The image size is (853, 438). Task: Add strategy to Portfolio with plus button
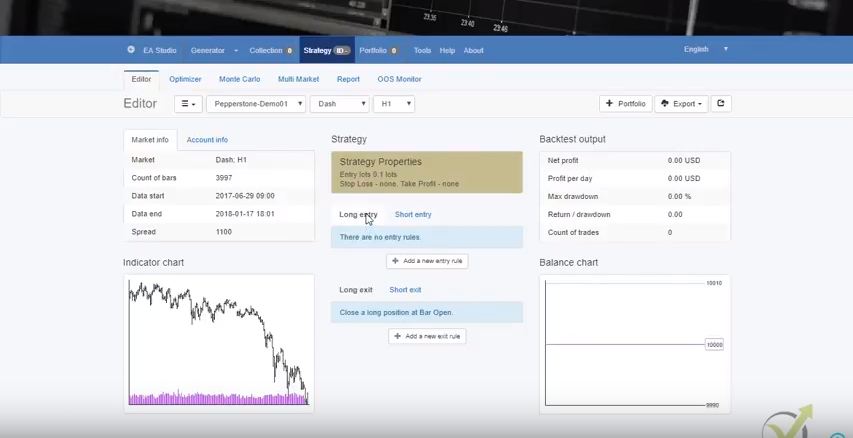coord(625,104)
